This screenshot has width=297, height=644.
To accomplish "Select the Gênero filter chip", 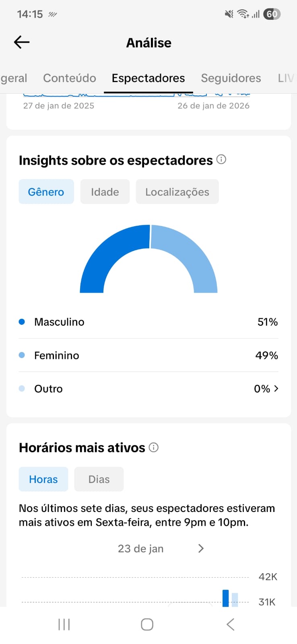I will click(46, 192).
